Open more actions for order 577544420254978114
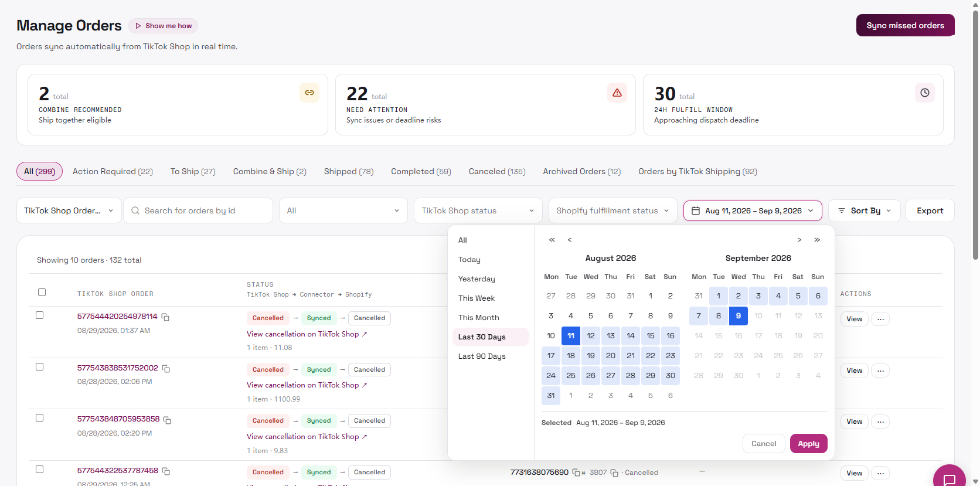This screenshot has width=980, height=486. point(880,319)
